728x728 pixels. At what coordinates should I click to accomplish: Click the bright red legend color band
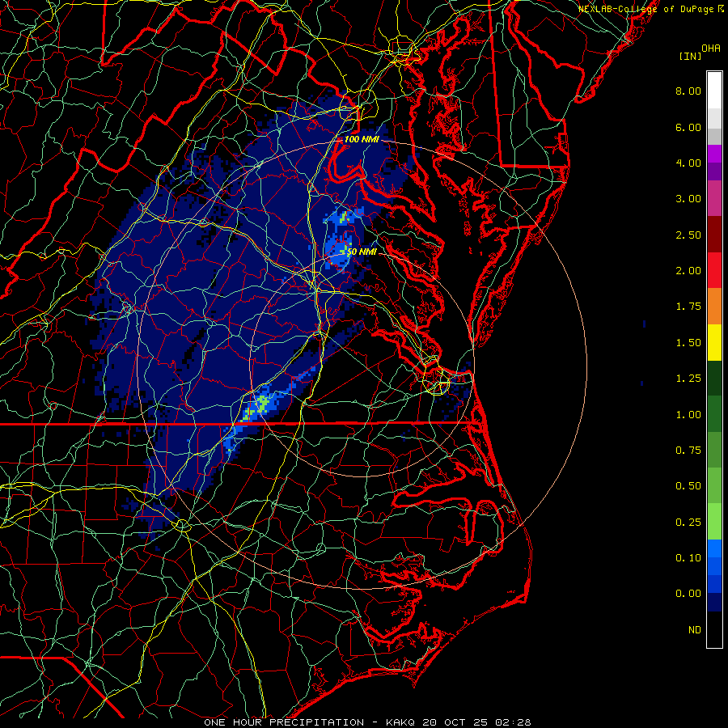714,270
